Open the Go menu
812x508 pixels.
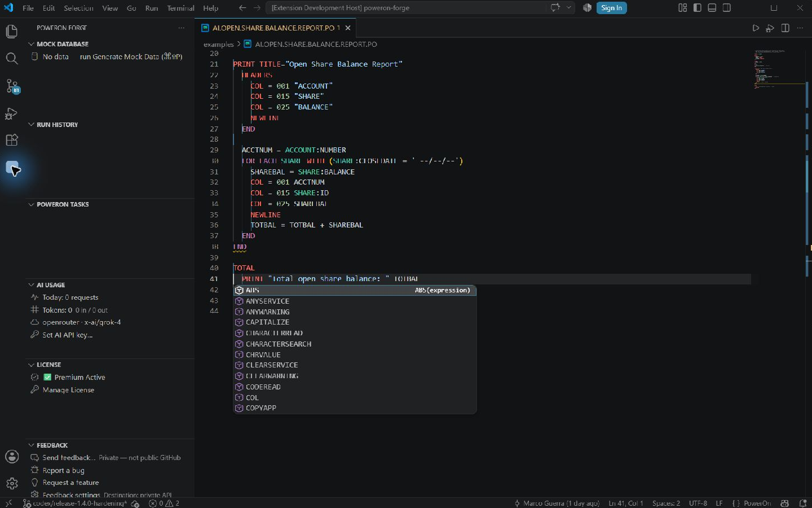pyautogui.click(x=131, y=8)
